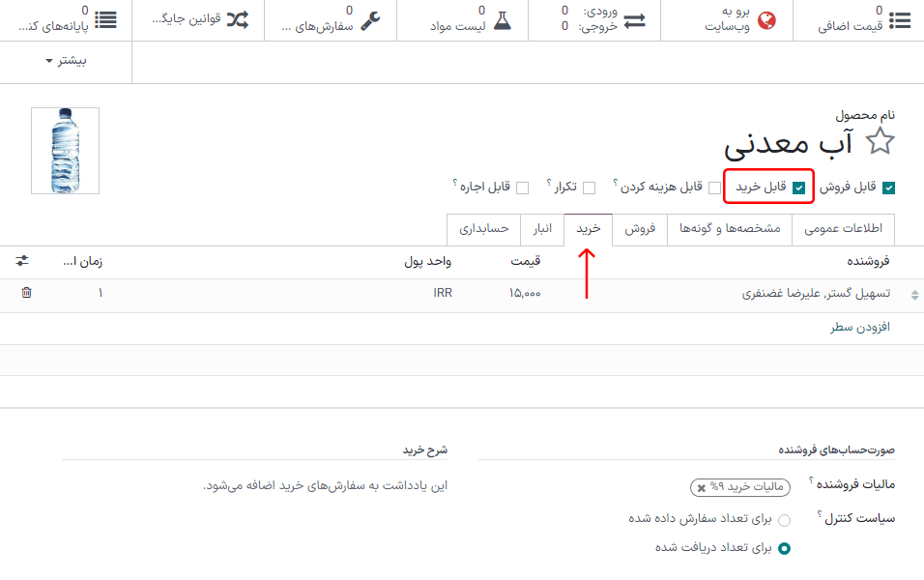Click افزودن سطر to add vendor
The width and height of the screenshot is (924, 580).
tap(859, 328)
